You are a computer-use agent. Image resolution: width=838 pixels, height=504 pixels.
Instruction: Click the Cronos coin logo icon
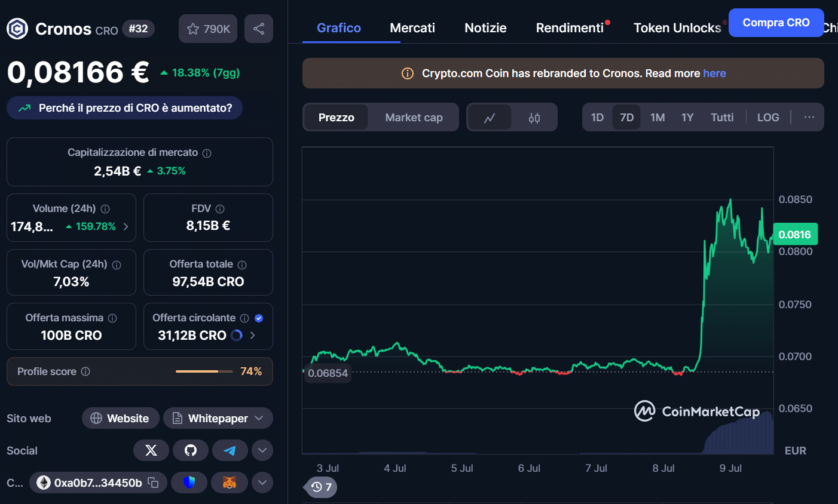pos(17,29)
